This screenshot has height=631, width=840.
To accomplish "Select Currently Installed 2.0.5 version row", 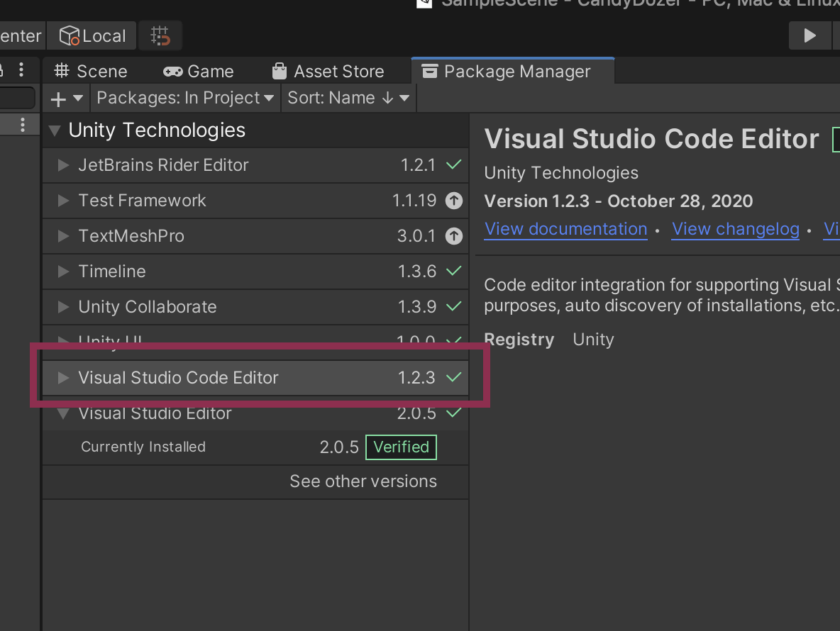I will pyautogui.click(x=255, y=447).
